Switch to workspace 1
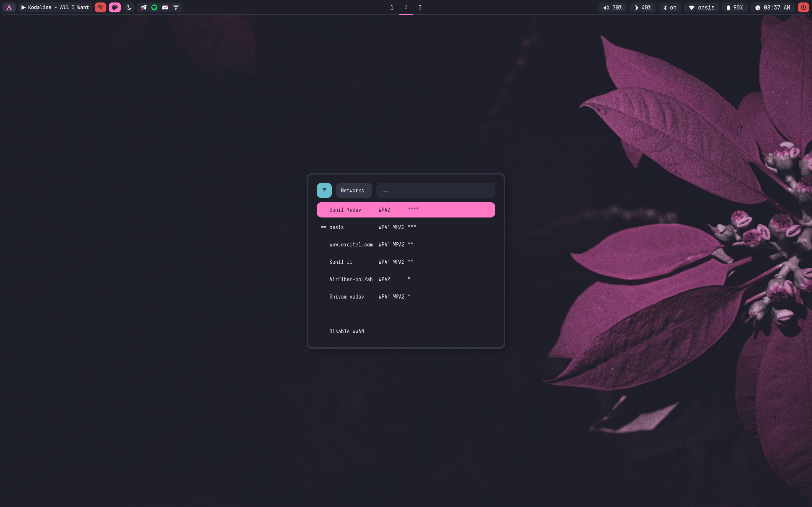 391,7
